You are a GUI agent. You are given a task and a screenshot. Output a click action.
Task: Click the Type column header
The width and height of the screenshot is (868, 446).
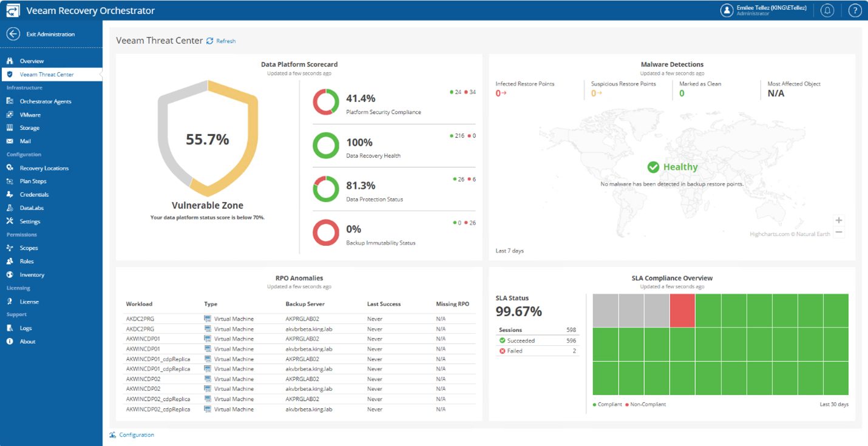click(211, 304)
